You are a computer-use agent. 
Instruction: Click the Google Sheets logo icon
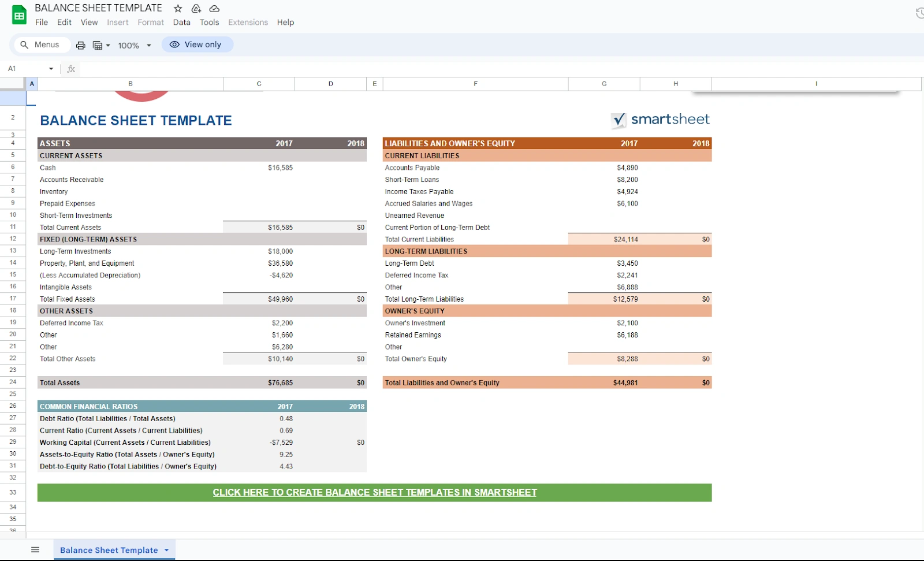[x=18, y=14]
